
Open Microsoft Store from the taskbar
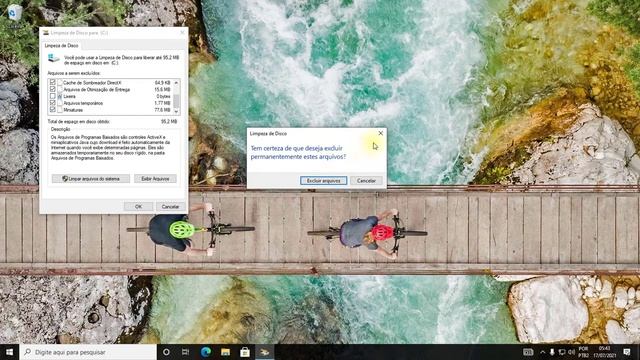tap(245, 352)
